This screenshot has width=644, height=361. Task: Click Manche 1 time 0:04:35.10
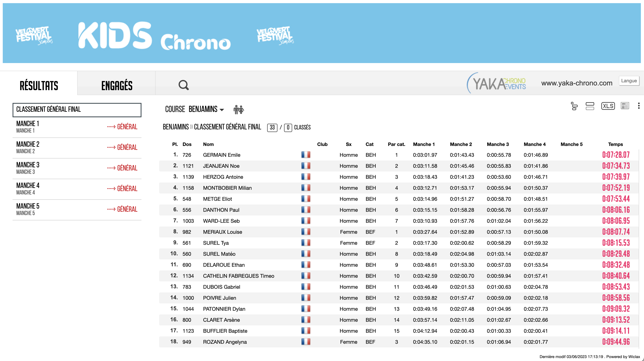[x=425, y=342]
